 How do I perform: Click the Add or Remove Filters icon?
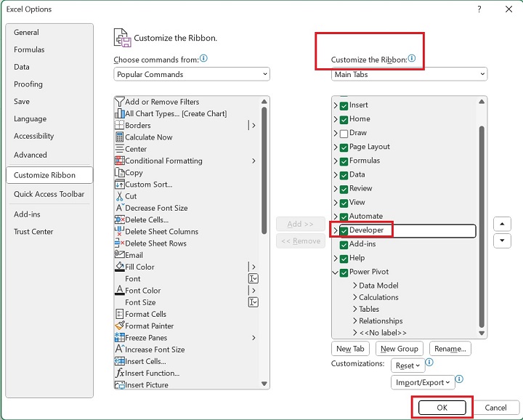[120, 102]
